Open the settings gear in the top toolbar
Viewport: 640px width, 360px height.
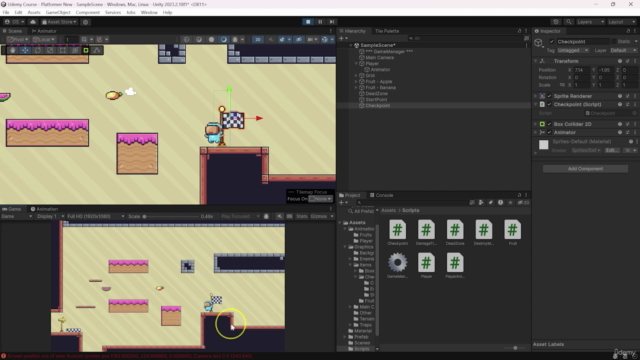[85, 22]
